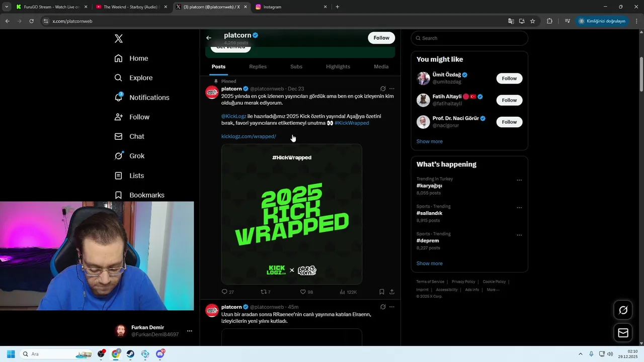Click translate page icon in address bar

[x=511, y=21]
